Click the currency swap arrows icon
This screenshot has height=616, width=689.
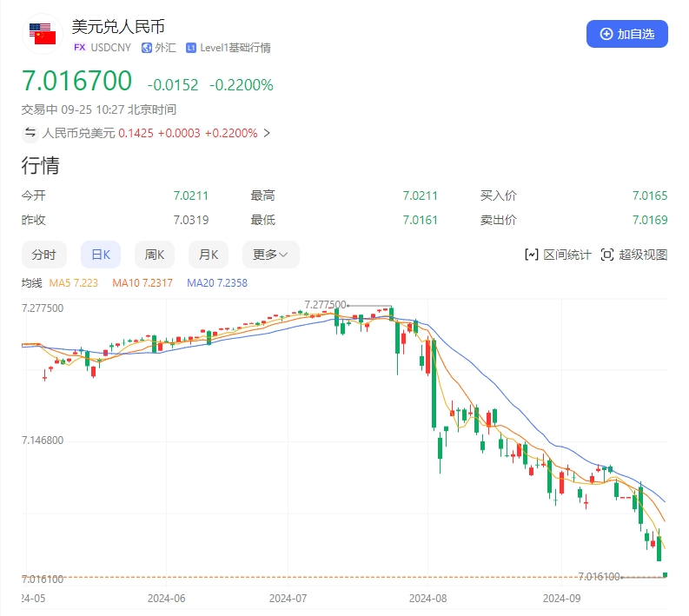coord(30,133)
